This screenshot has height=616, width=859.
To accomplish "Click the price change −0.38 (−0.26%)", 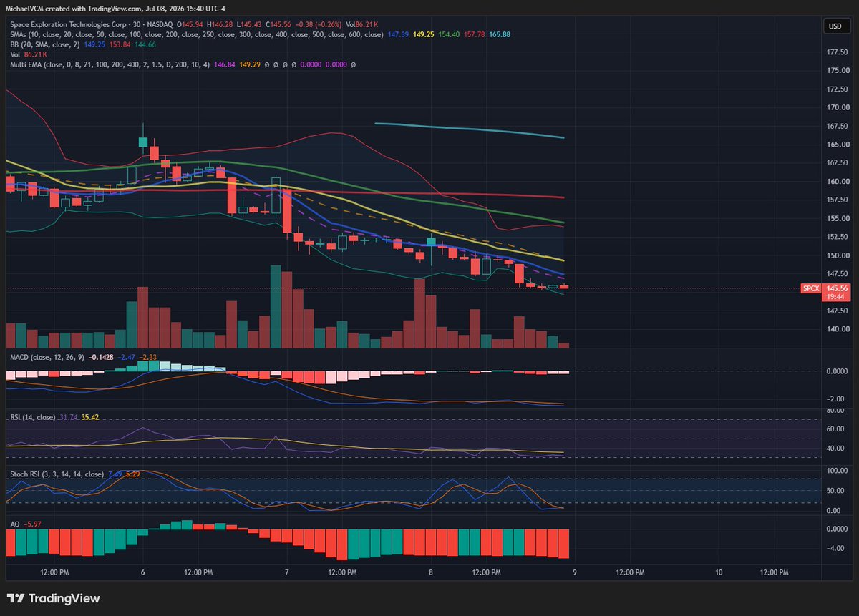I will (318, 25).
